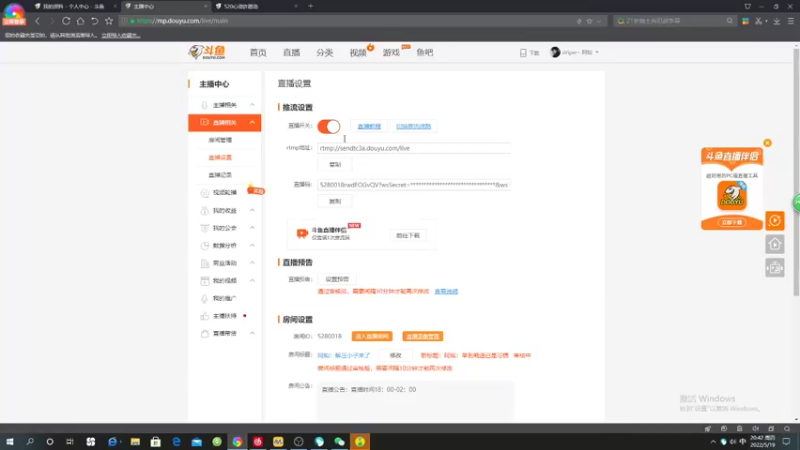Select 直播记录 sidebar sub-item

220,174
